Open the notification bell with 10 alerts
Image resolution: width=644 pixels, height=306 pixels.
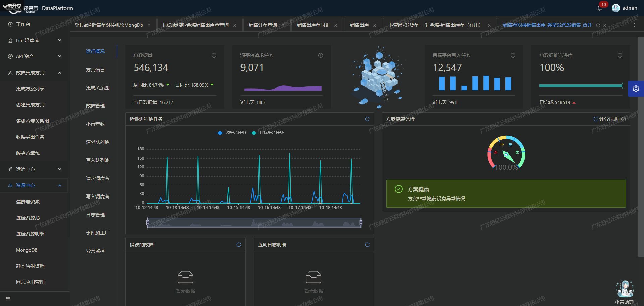600,8
